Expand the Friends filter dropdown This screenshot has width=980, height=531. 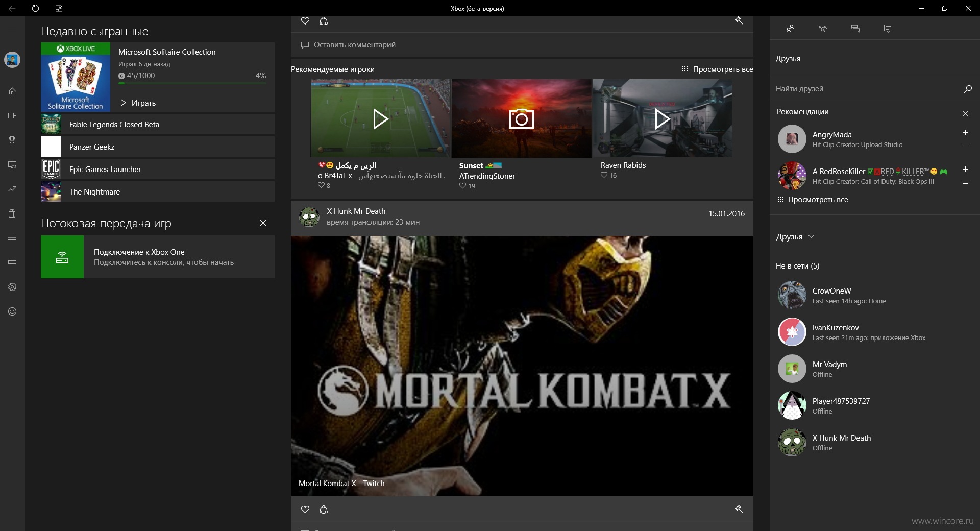tap(795, 237)
